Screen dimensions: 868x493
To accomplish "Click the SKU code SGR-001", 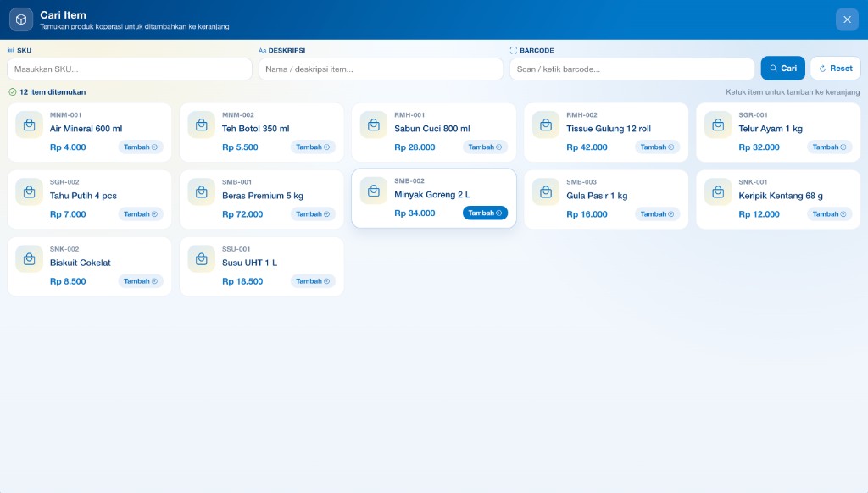I will (x=753, y=115).
